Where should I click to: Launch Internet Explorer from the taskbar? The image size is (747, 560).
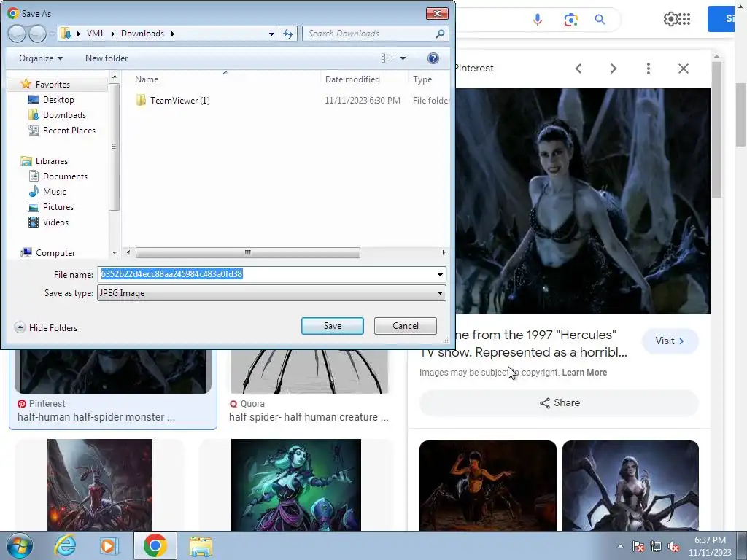[x=64, y=545]
